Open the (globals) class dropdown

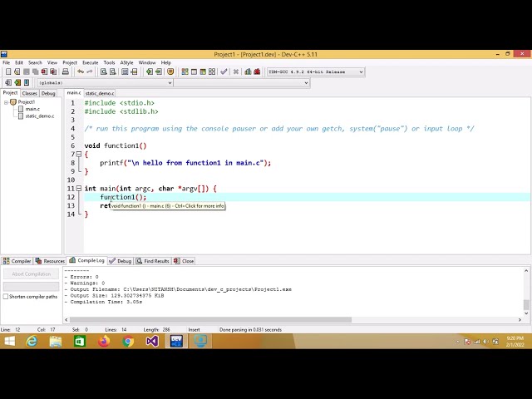tap(105, 83)
